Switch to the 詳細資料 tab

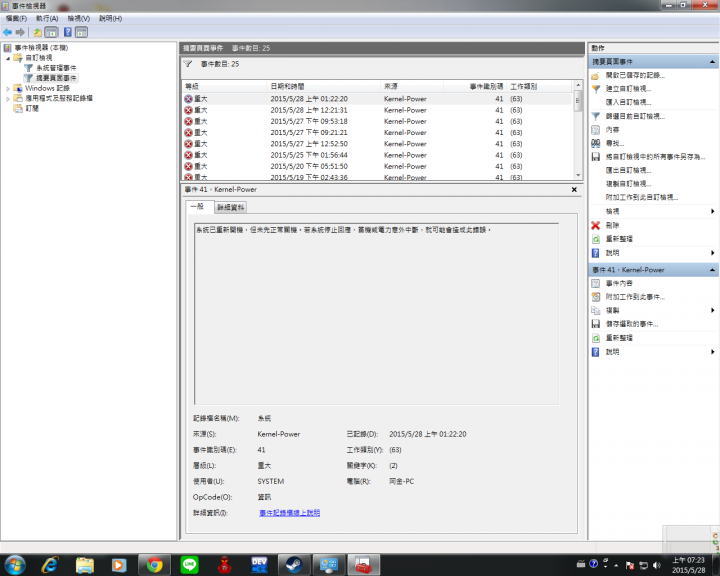click(x=231, y=208)
